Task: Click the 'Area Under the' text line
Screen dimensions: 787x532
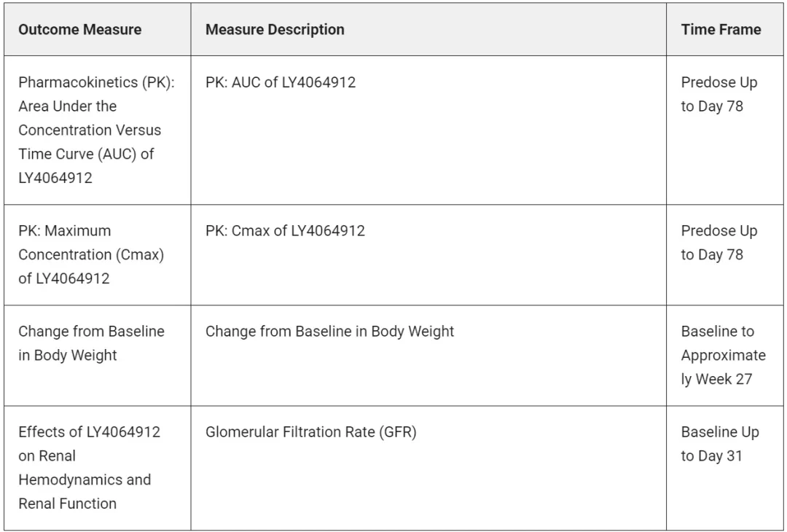Action: coord(68,106)
